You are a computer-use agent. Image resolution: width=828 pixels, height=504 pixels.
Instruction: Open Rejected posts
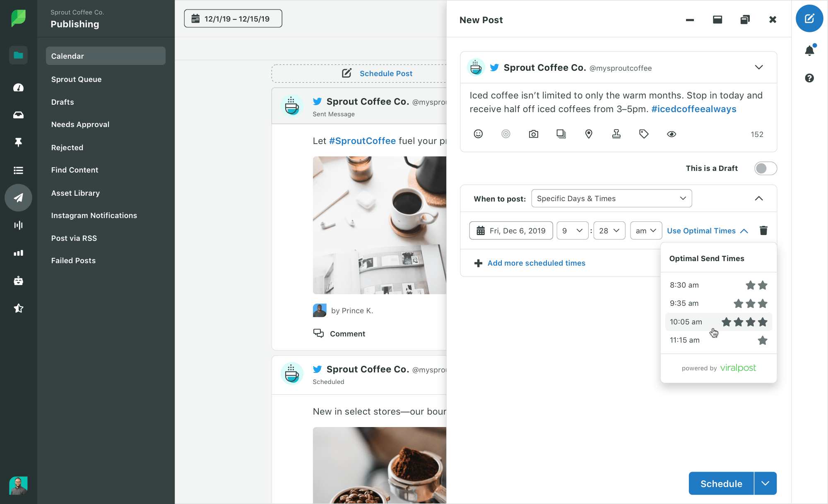coord(67,147)
